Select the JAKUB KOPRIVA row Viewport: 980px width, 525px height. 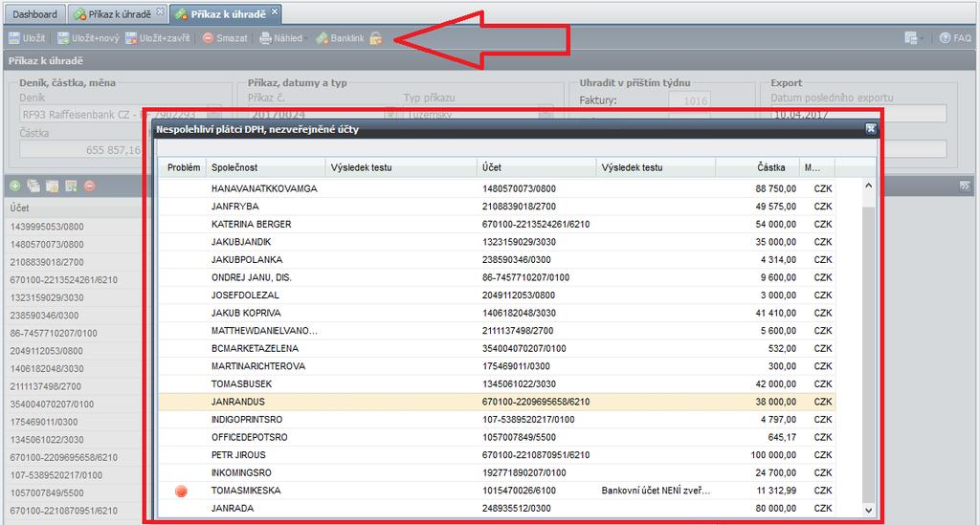tap(497, 313)
